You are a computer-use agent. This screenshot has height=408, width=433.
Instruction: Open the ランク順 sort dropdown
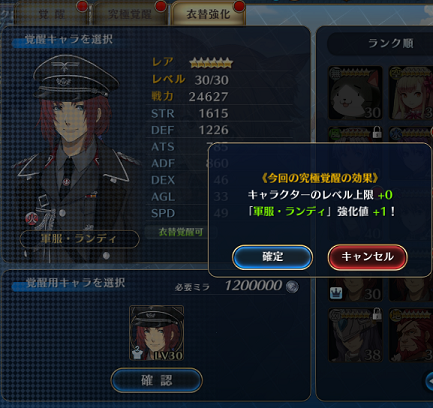pyautogui.click(x=382, y=43)
